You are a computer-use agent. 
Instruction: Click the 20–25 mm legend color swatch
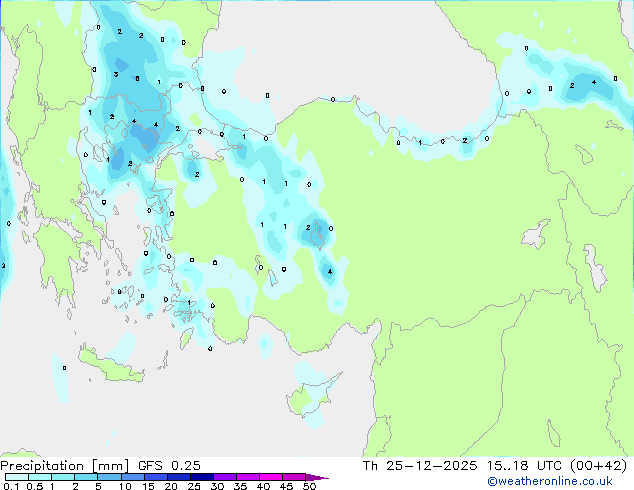point(178,477)
